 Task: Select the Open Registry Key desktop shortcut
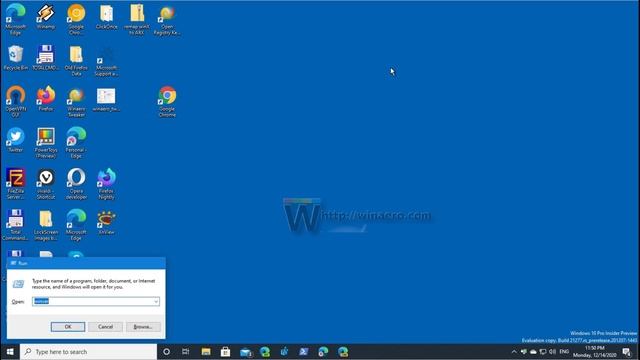167,20
